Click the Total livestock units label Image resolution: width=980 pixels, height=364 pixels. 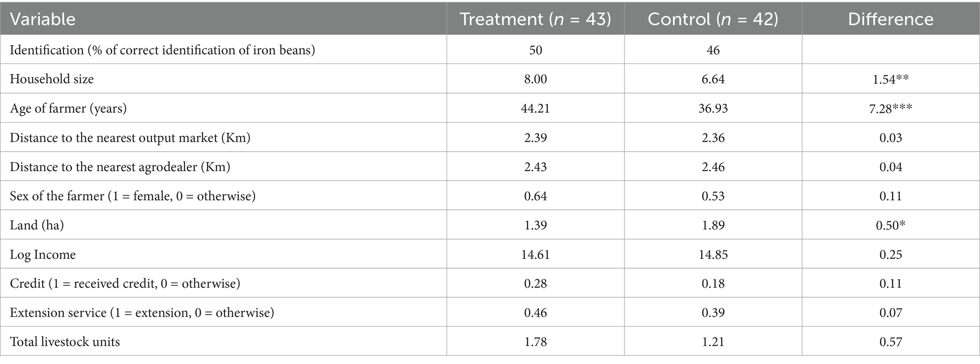[65, 342]
